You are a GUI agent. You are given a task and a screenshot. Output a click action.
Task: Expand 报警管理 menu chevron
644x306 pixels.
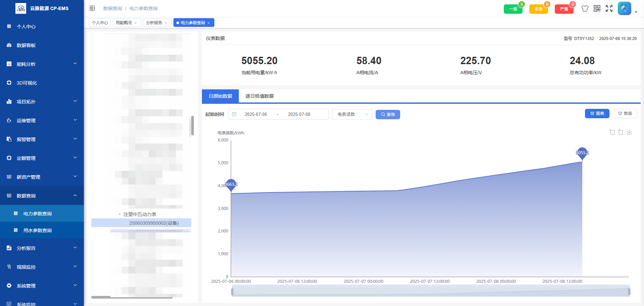click(x=75, y=139)
